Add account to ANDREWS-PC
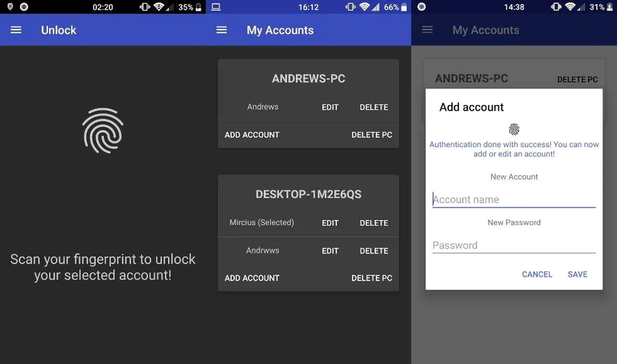Viewport: 617px width, 364px height. [252, 135]
